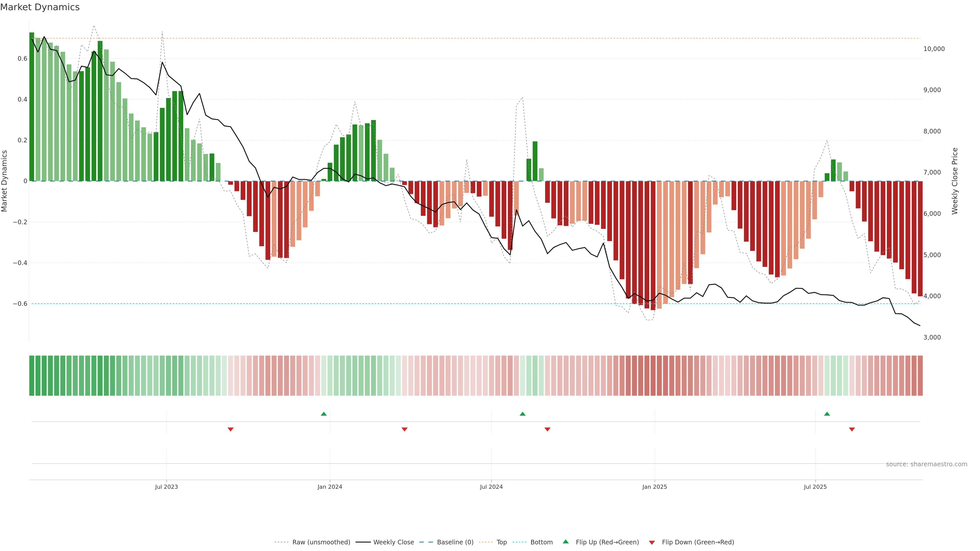Click the green triangle icon in the legend

[566, 542]
